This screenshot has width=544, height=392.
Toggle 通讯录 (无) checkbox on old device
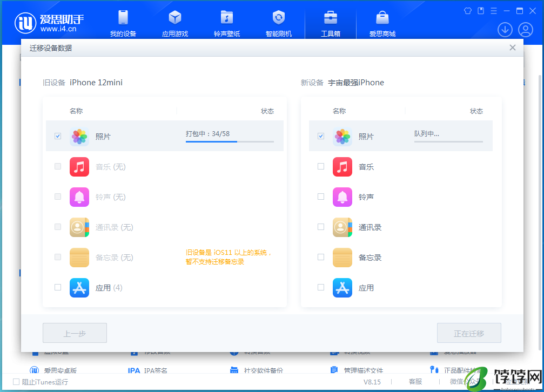click(58, 227)
